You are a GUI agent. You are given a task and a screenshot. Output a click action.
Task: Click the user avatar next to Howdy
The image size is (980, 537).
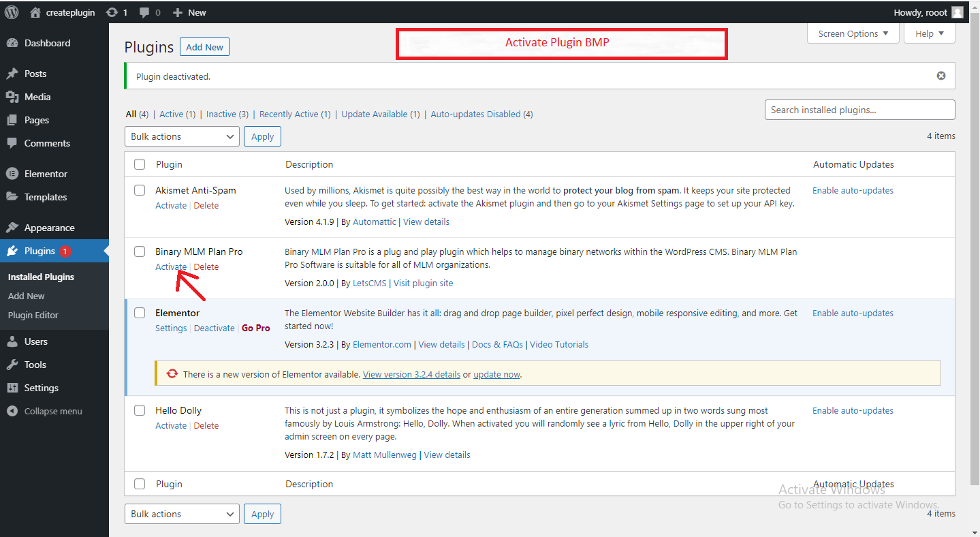click(957, 12)
